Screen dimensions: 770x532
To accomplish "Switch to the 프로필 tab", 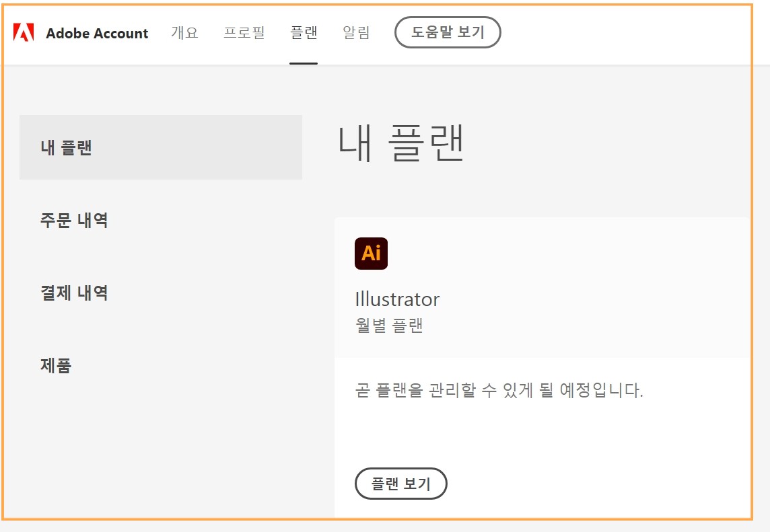I will [x=244, y=32].
